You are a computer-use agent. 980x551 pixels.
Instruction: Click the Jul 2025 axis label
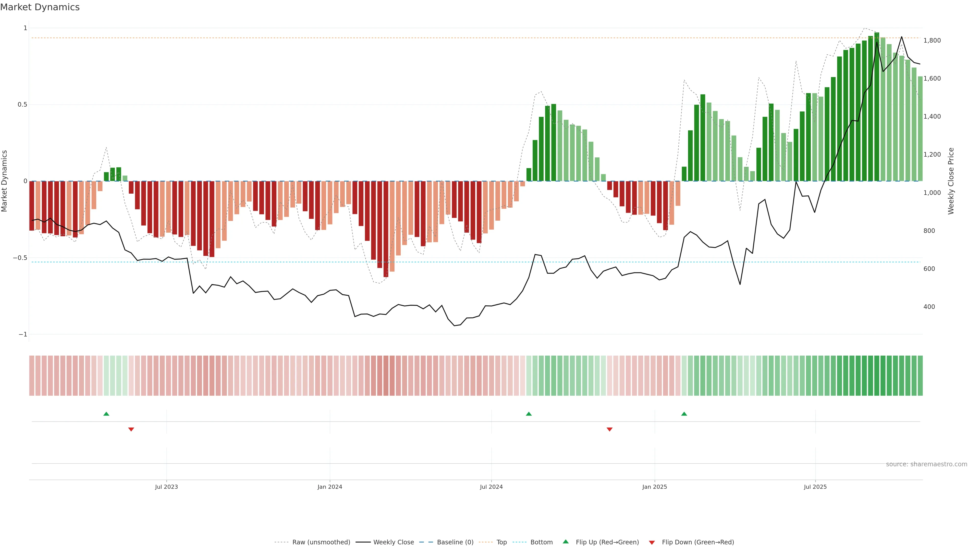pos(815,487)
